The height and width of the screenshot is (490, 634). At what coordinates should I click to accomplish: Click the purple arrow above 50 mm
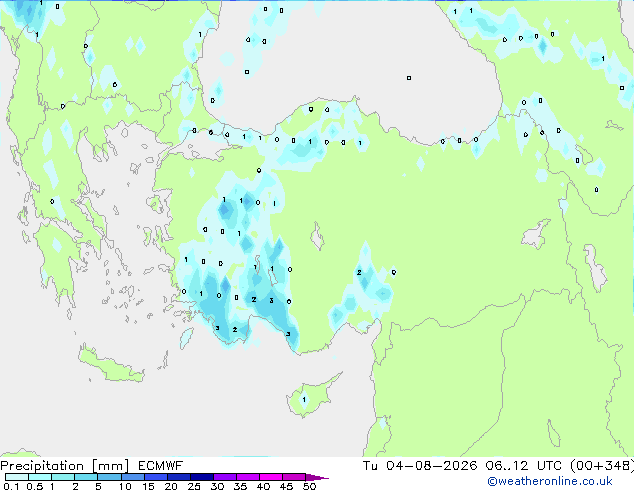click(x=317, y=477)
